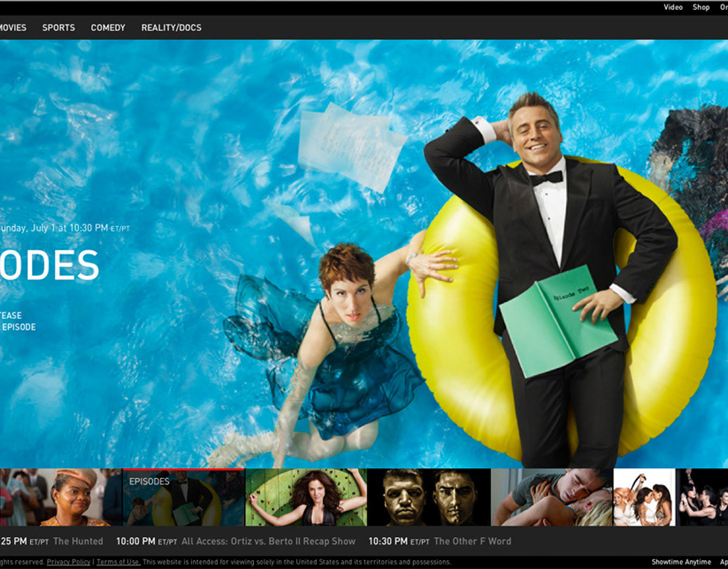Open the Reality/Docs navigation menu item

click(x=171, y=28)
